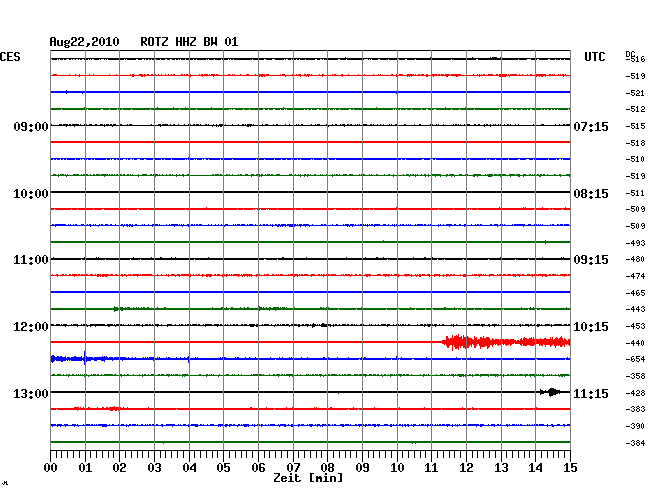Click the 11:00 local time label

pos(31,260)
